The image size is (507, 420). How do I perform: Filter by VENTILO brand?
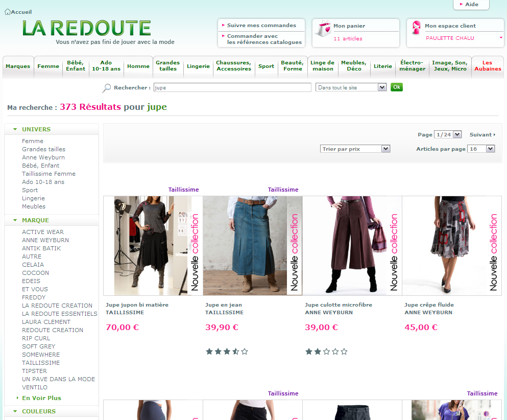(35, 387)
